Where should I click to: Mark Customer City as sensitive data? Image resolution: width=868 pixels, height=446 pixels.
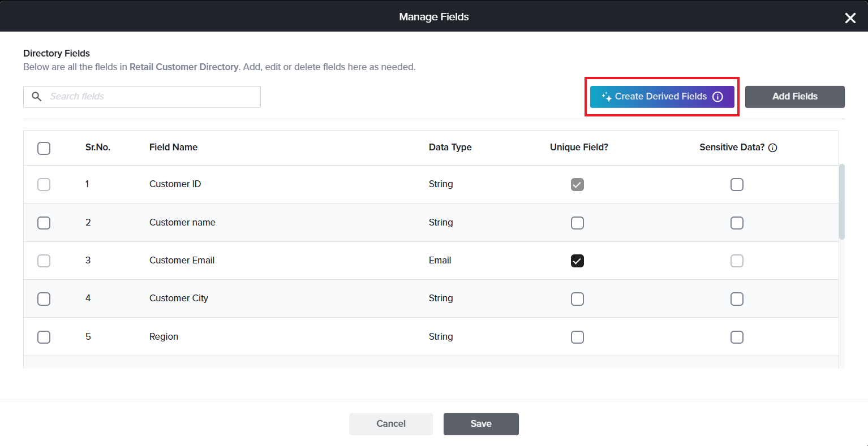[x=737, y=298]
